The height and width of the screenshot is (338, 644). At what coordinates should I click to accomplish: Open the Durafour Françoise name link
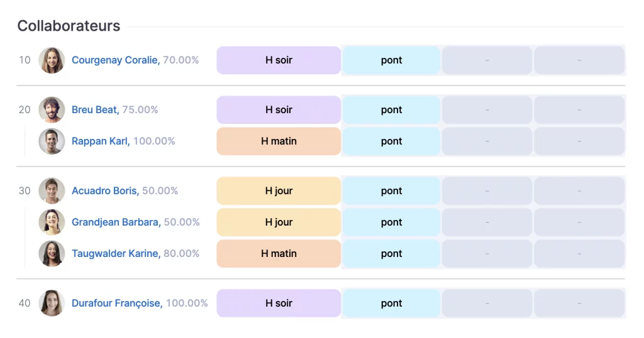[x=117, y=303]
